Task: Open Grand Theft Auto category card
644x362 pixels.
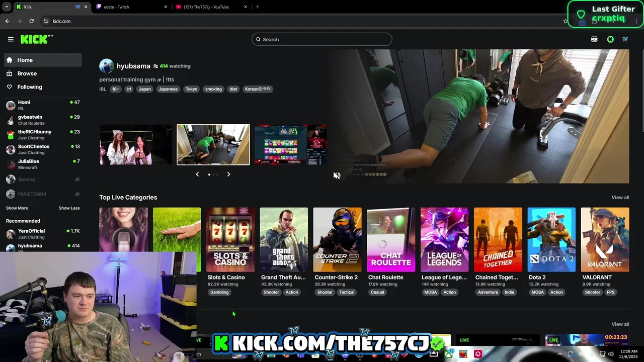Action: (x=284, y=240)
